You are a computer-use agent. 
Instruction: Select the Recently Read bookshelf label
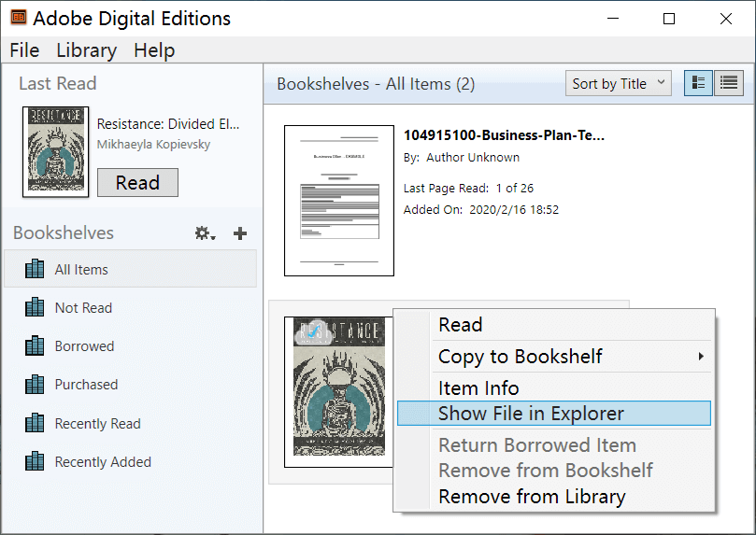click(98, 423)
